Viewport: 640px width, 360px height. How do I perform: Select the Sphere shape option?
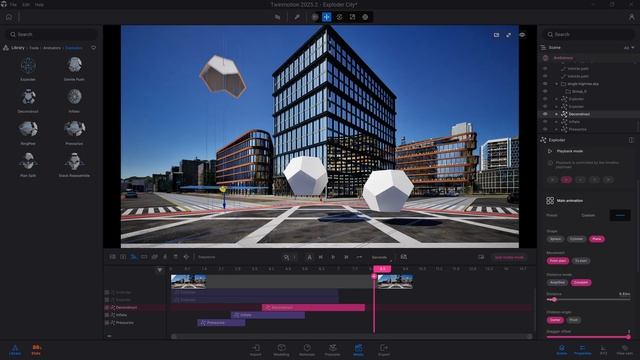point(556,239)
